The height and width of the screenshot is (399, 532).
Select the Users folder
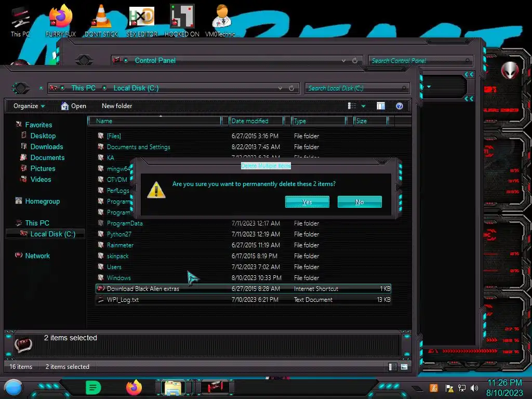coord(243,267)
